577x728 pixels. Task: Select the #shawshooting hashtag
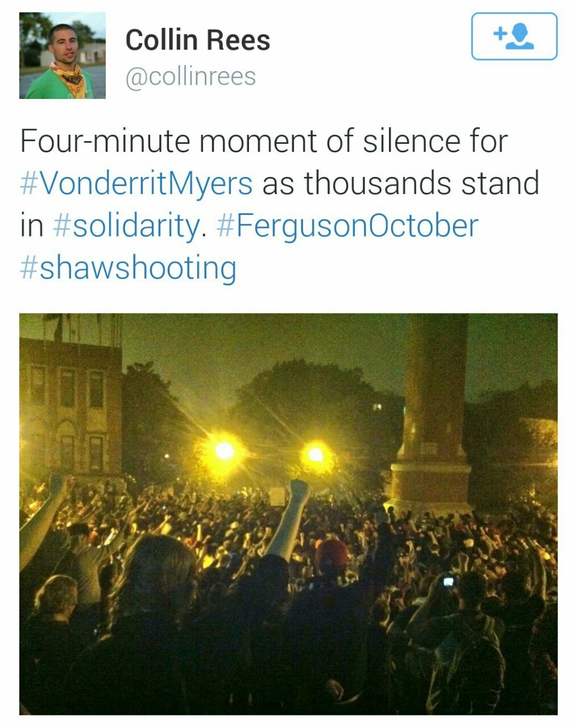pyautogui.click(x=128, y=267)
